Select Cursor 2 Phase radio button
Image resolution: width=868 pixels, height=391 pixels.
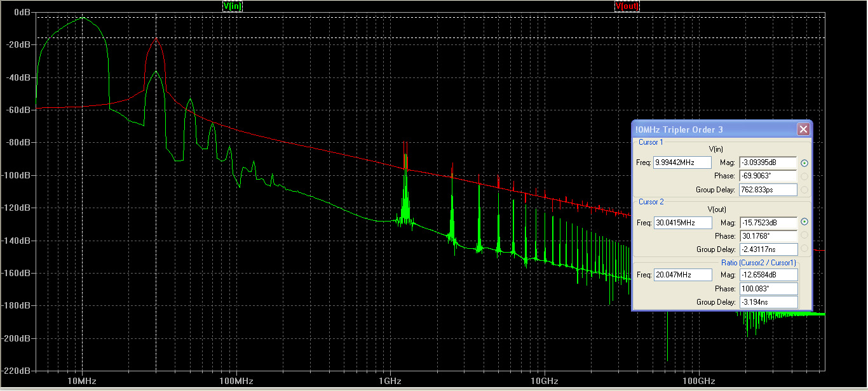[x=804, y=235]
